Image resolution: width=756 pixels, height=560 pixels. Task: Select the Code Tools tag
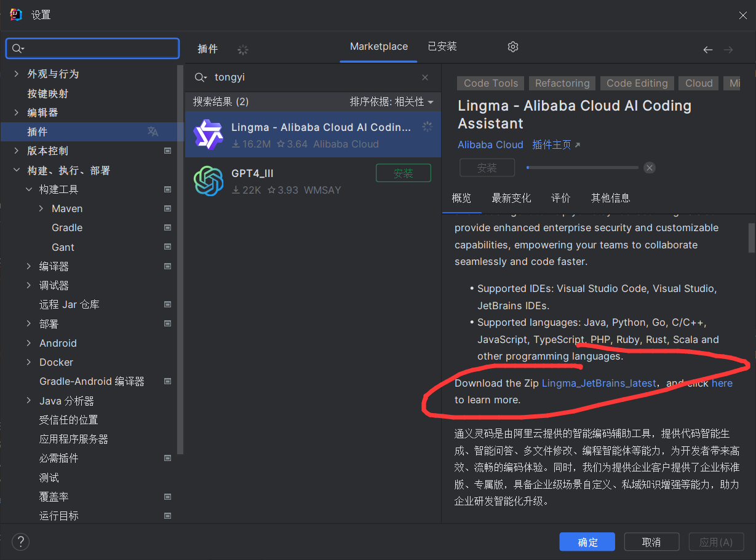pyautogui.click(x=491, y=83)
